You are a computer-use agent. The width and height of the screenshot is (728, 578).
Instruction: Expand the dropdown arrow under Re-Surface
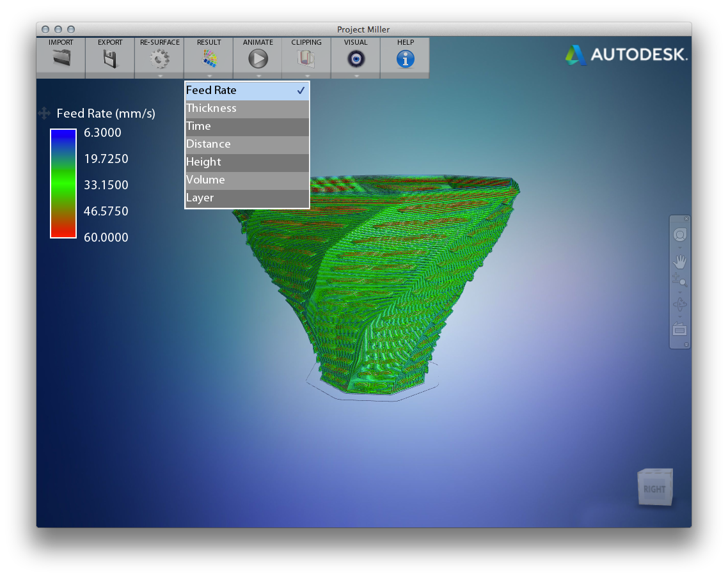[159, 75]
